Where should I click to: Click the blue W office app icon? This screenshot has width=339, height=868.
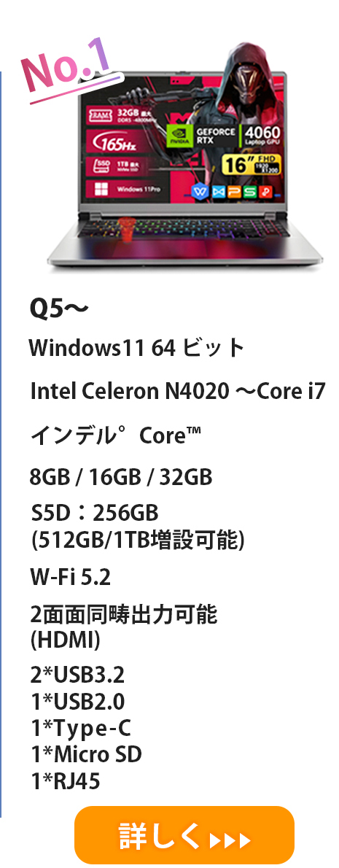pyautogui.click(x=199, y=192)
